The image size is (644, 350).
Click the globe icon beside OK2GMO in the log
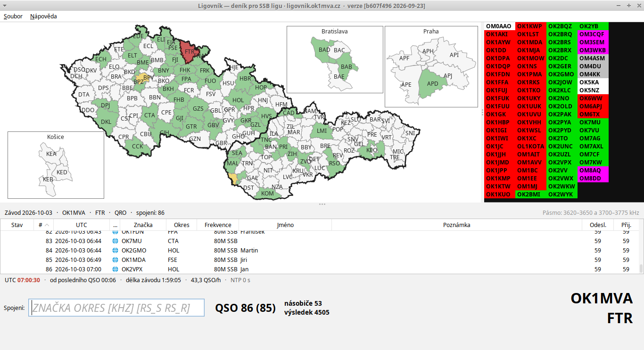pyautogui.click(x=115, y=251)
